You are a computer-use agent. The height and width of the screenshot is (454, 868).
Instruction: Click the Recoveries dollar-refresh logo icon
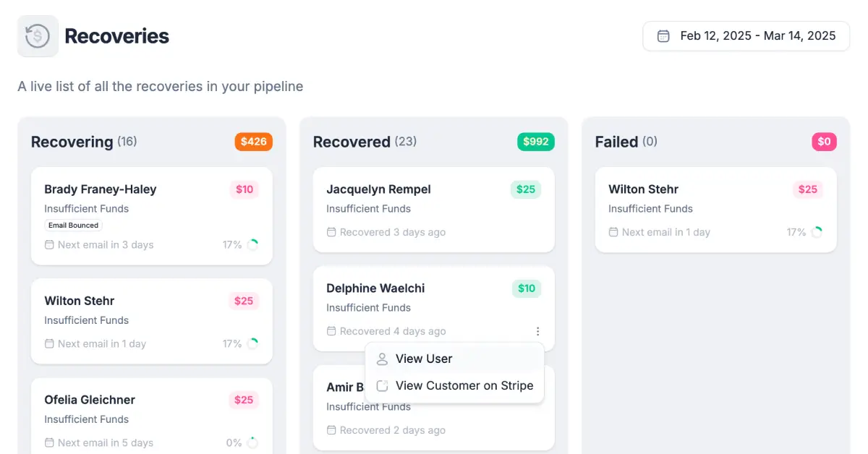[38, 36]
